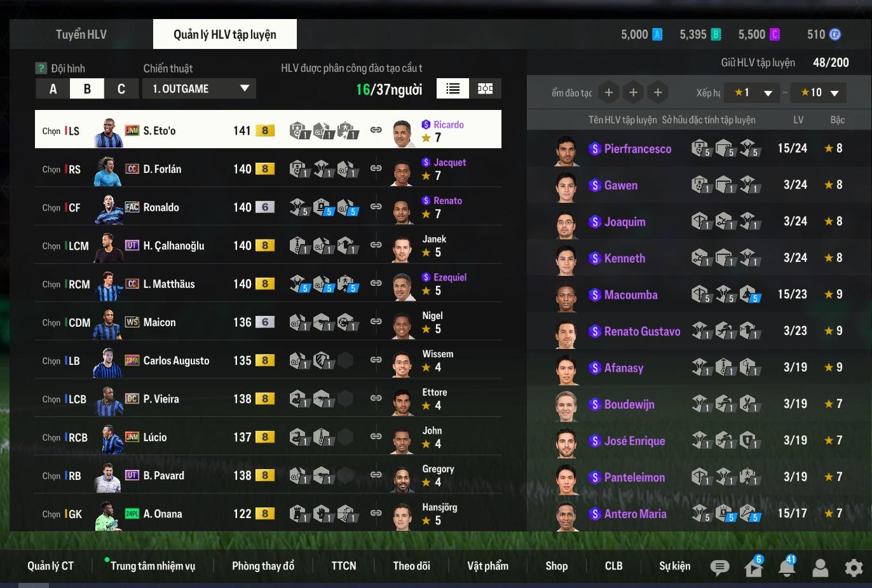Open the settings gear icon
The height and width of the screenshot is (588, 872).
pos(854,567)
